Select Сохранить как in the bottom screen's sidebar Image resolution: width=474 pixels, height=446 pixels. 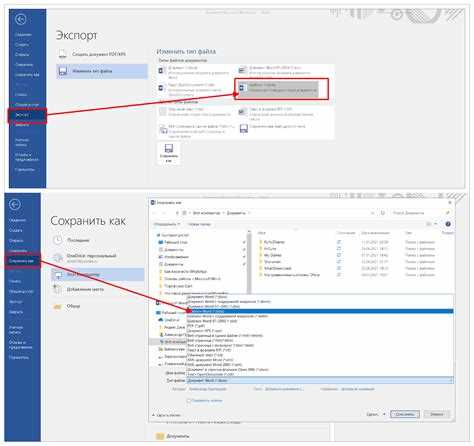click(x=23, y=261)
